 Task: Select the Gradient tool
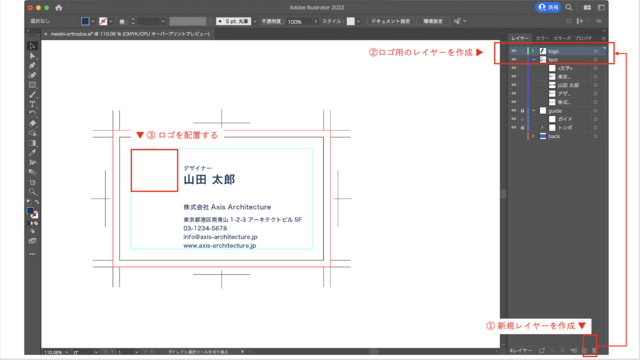32,143
